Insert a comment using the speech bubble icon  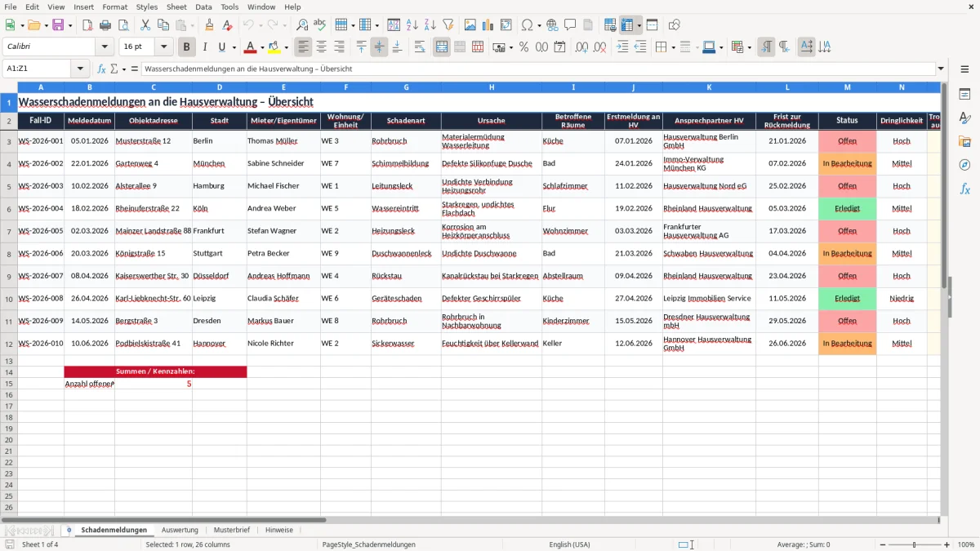pos(570,25)
